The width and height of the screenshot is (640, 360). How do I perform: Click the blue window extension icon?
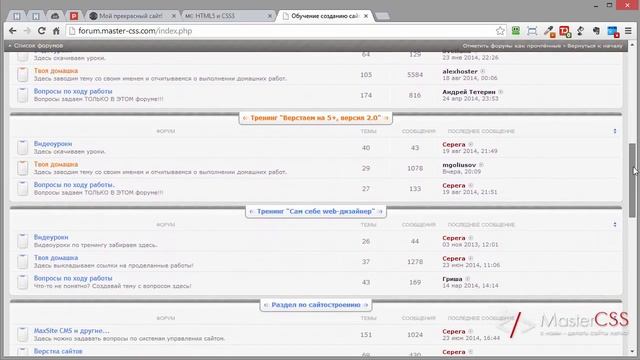click(x=613, y=31)
